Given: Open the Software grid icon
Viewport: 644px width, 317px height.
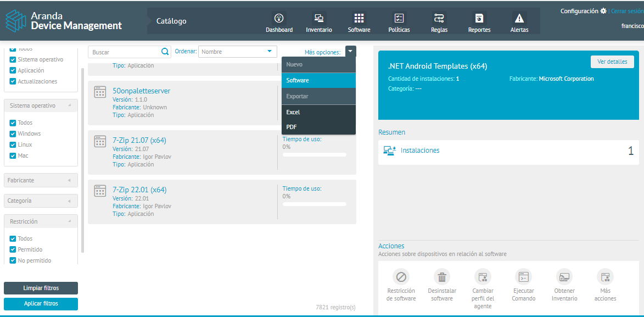Looking at the screenshot, I should click(359, 19).
